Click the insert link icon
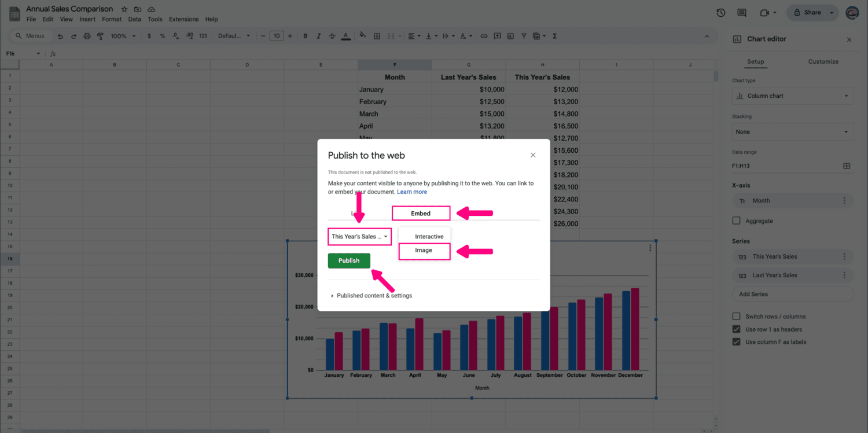This screenshot has height=433, width=868. pyautogui.click(x=484, y=36)
